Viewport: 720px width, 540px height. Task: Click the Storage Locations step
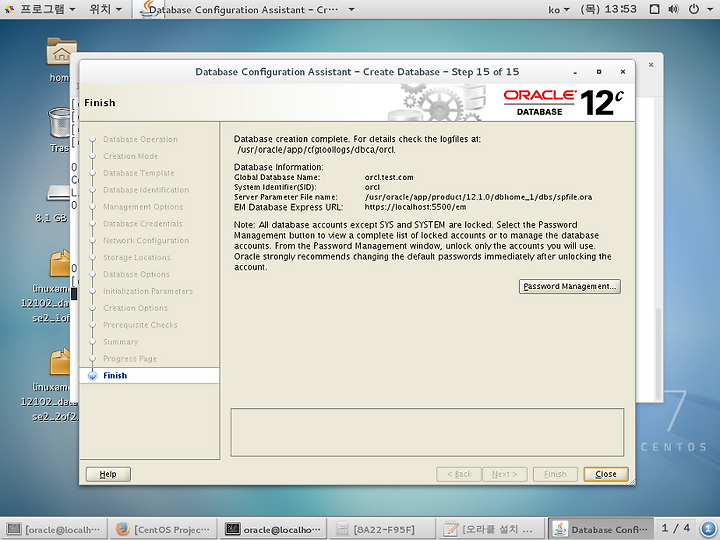[136, 258]
